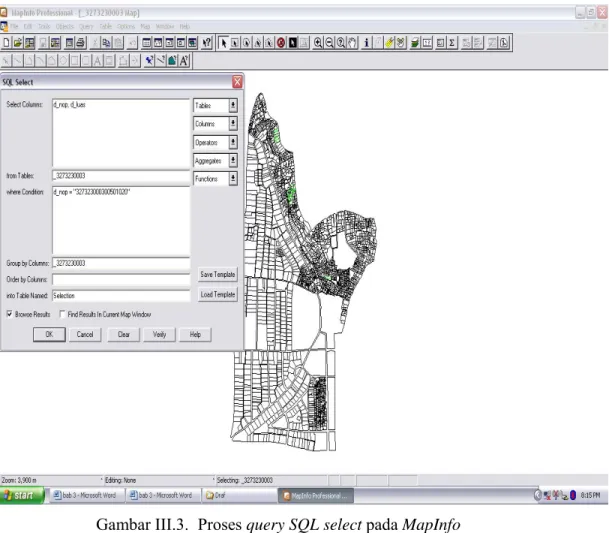Open Layer Control green layers icon
This screenshot has height=533, width=609.
415,42
